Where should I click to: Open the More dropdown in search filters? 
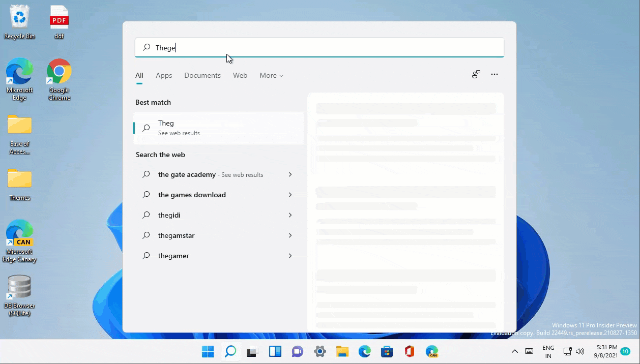(272, 75)
